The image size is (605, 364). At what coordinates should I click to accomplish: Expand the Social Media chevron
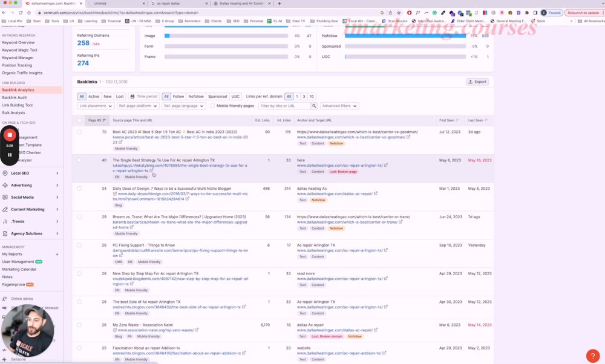coord(57,197)
